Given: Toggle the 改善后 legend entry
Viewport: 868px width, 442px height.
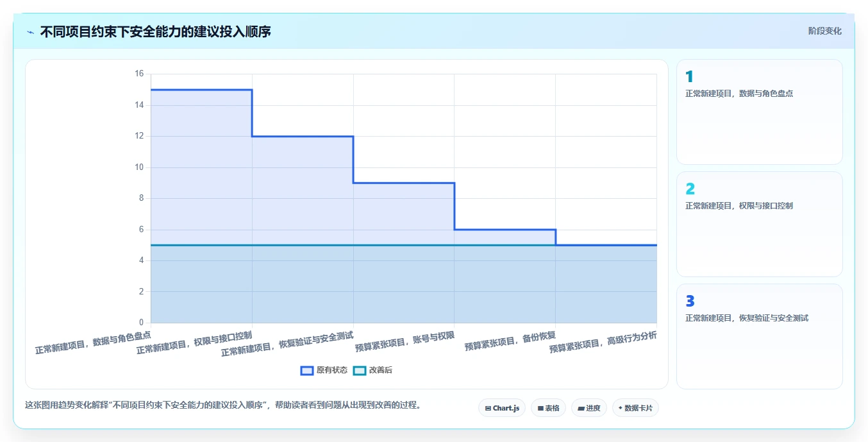Looking at the screenshot, I should click(x=372, y=370).
